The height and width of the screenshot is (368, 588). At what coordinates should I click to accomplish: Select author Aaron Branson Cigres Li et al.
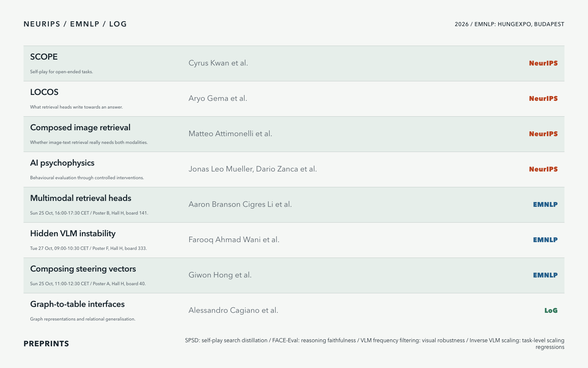pos(240,204)
